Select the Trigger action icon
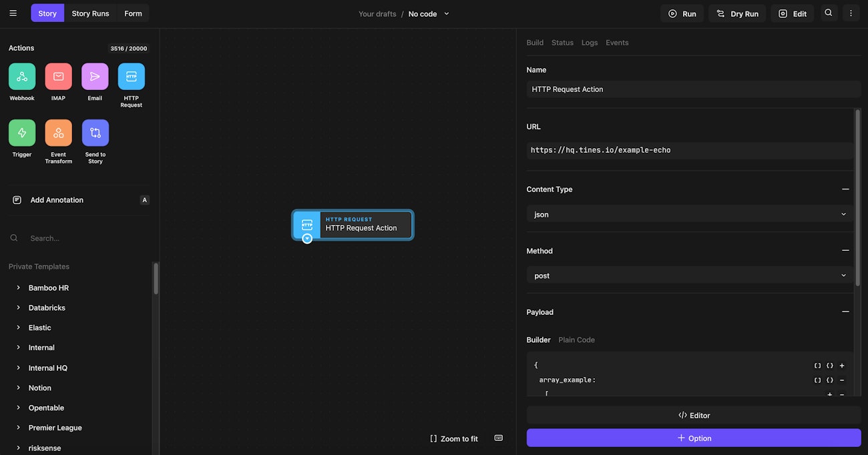This screenshot has height=455, width=868. tap(22, 133)
